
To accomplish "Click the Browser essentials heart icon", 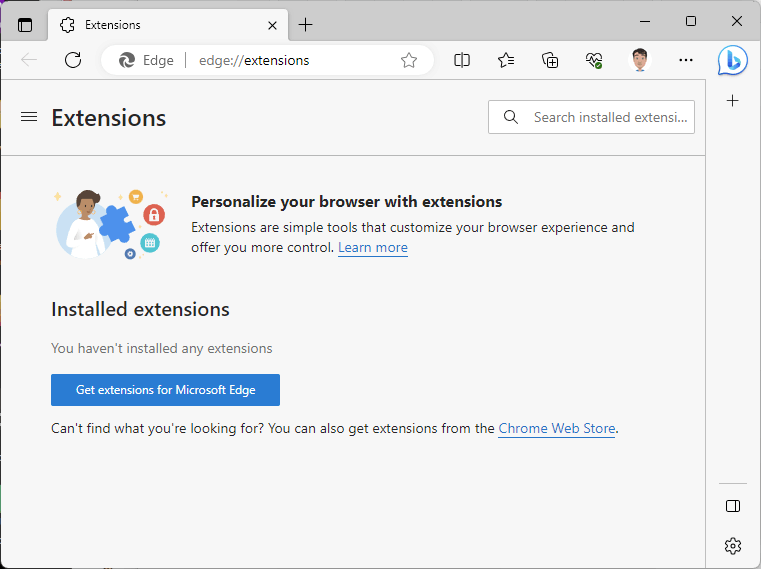I will [594, 60].
